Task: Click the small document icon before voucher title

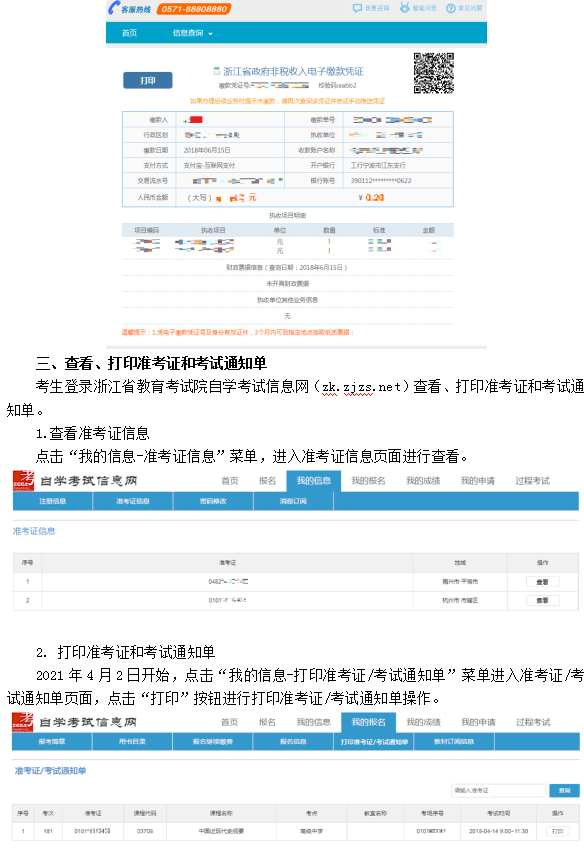Action: point(216,71)
